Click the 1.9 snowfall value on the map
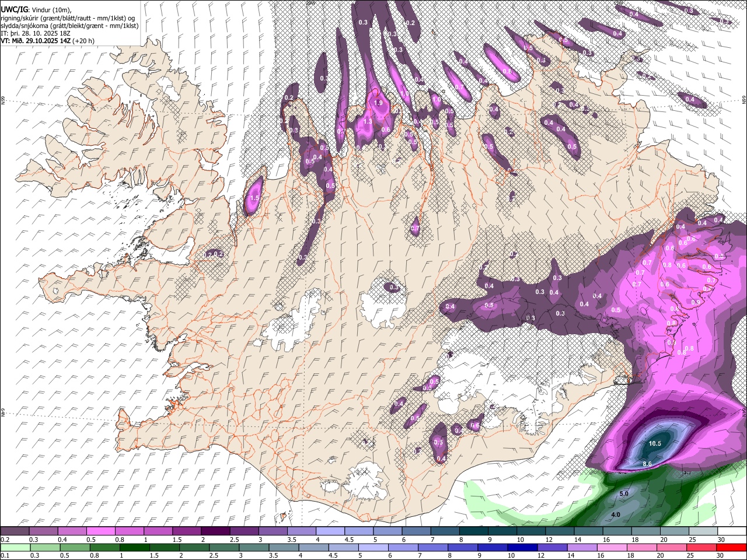The image size is (747, 560). 378,103
